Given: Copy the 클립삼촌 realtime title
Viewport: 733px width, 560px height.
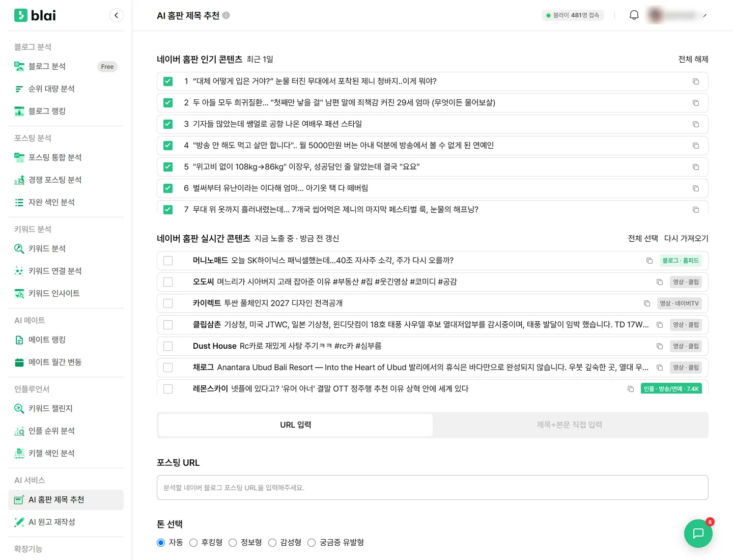Looking at the screenshot, I should [660, 325].
